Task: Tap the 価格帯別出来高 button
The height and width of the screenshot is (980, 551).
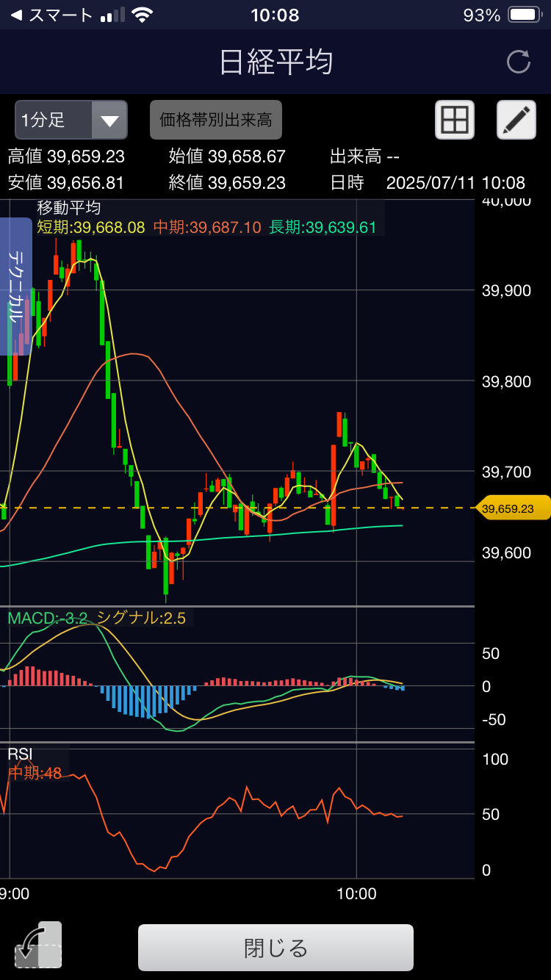Action: (x=216, y=120)
